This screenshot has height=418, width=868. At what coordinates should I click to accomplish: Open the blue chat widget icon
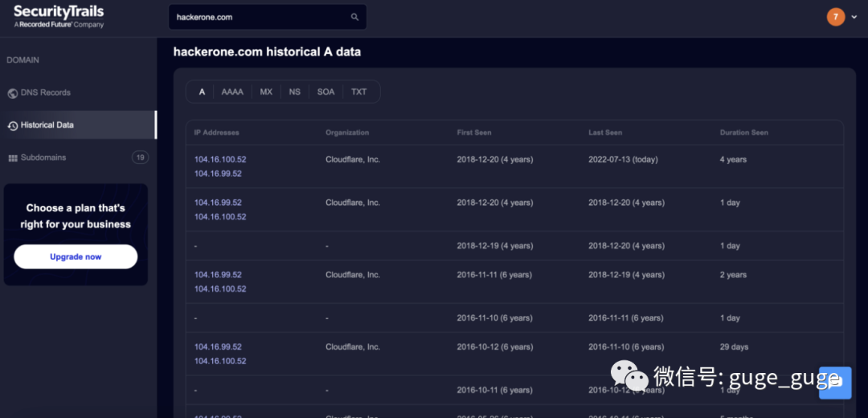(835, 383)
